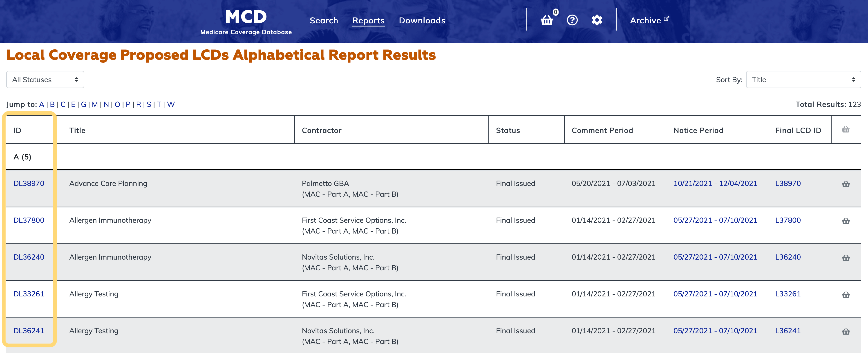Go to the Reports menu
This screenshot has height=353, width=868.
coord(368,20)
